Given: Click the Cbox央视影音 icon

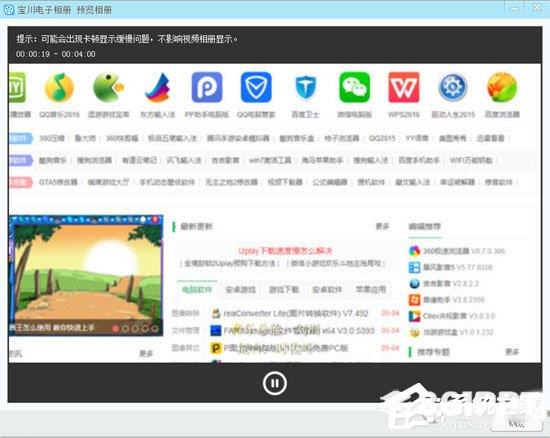Looking at the screenshot, I should coord(414,316).
